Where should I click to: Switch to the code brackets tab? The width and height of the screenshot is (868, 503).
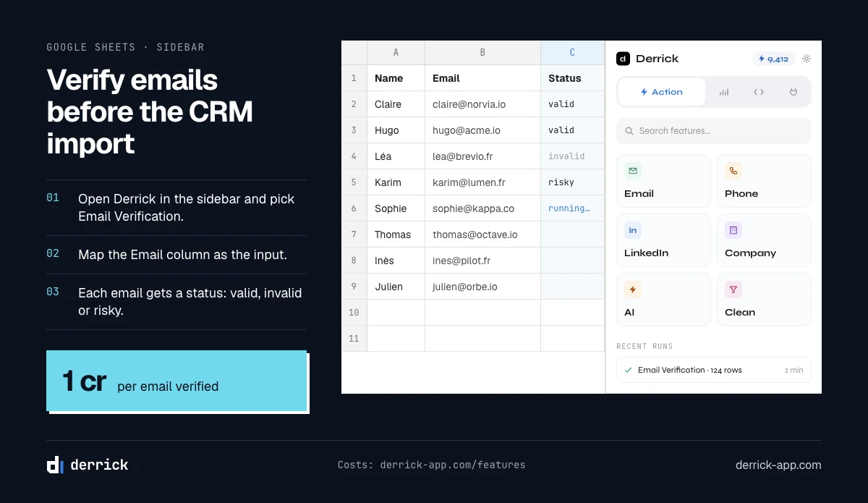[759, 92]
